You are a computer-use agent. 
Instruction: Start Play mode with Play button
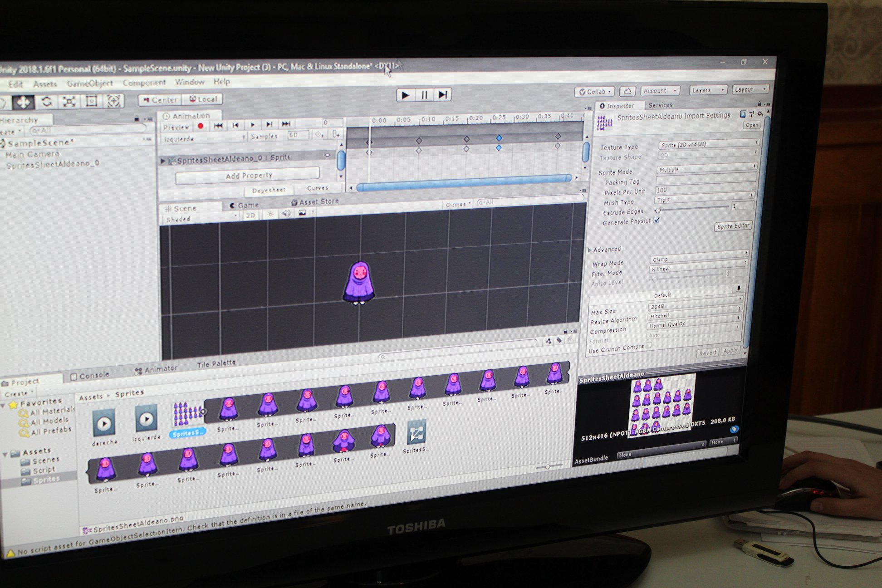click(405, 95)
